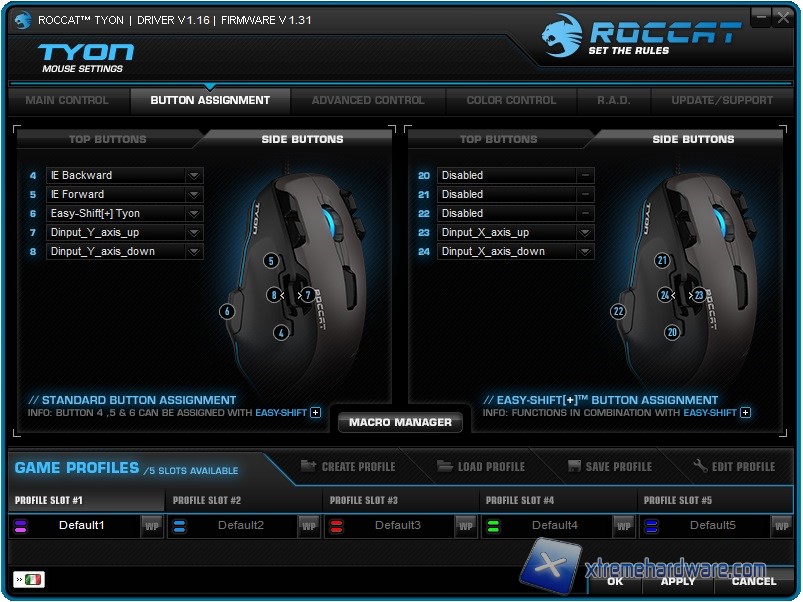Expand the Dinput_X_axis_up dropdown for button 23
The width and height of the screenshot is (803, 602).
(x=585, y=233)
